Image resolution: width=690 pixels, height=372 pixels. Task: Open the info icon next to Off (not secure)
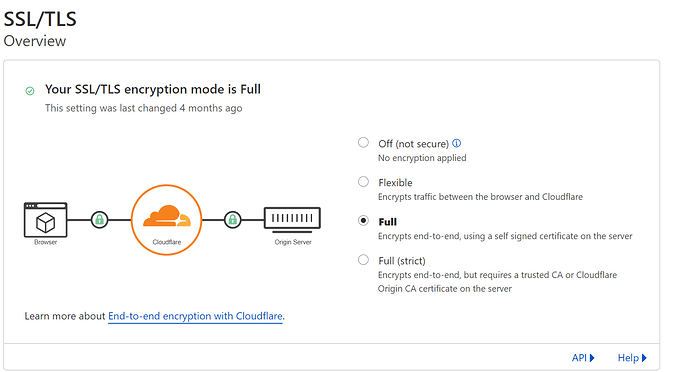[457, 144]
